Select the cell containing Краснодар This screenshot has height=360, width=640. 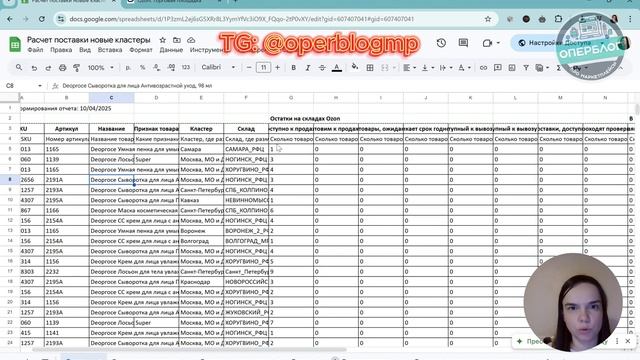201,282
